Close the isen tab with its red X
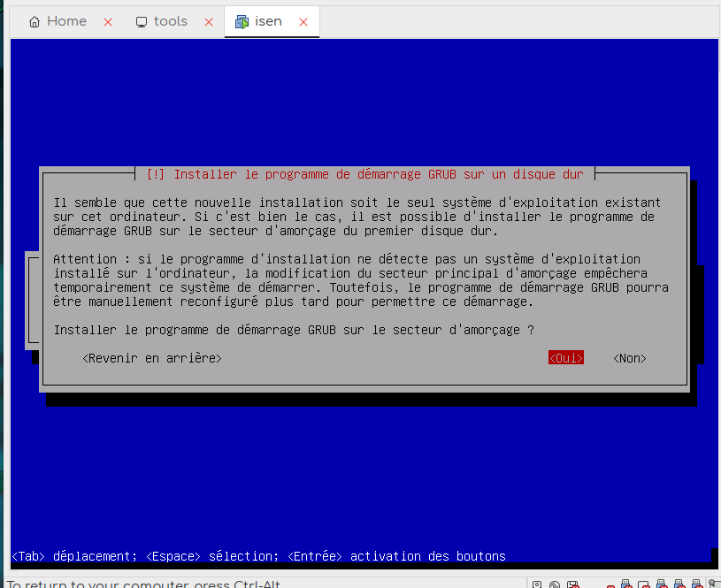This screenshot has width=721, height=588. point(303,22)
